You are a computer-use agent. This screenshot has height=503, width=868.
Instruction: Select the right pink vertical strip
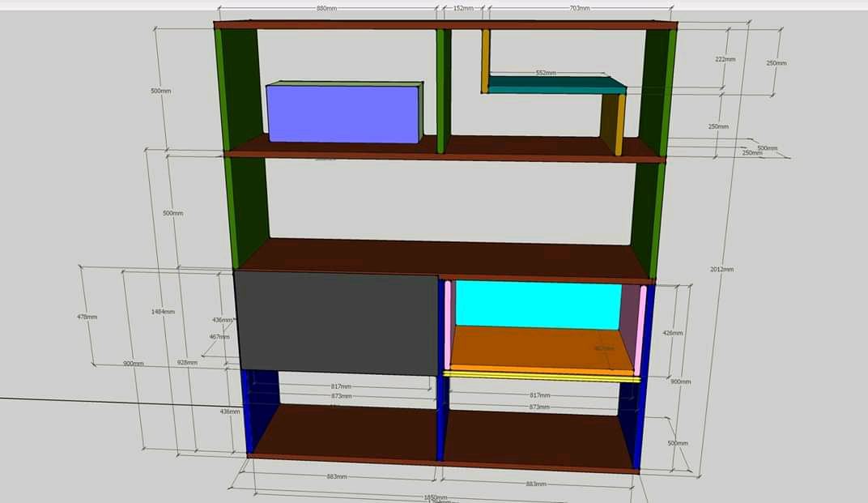[641, 330]
